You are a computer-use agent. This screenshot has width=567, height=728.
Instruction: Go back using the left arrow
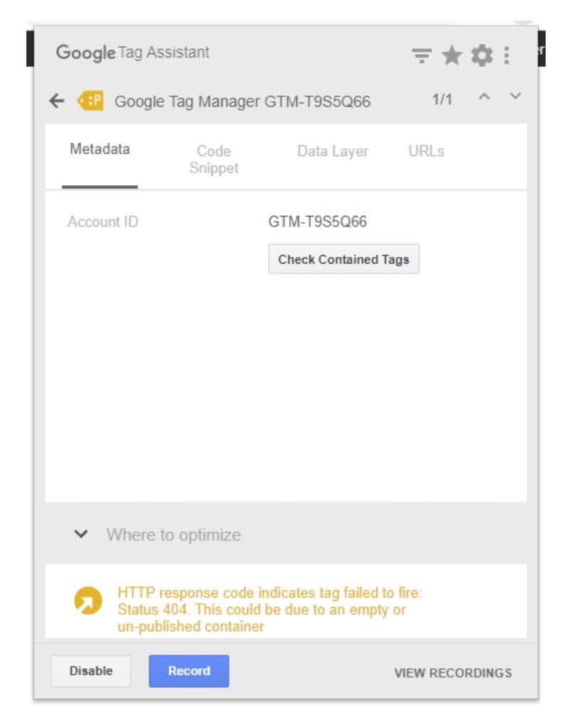pos(57,100)
